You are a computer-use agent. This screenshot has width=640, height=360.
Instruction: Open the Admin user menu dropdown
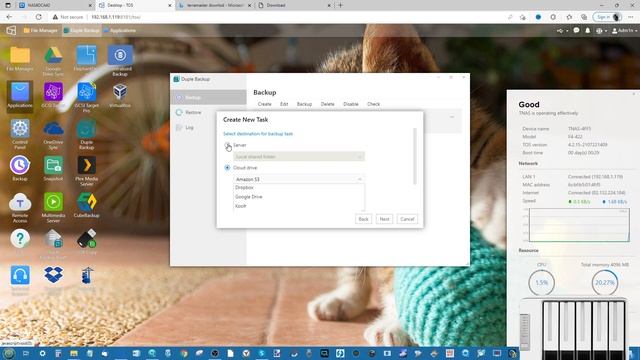624,30
